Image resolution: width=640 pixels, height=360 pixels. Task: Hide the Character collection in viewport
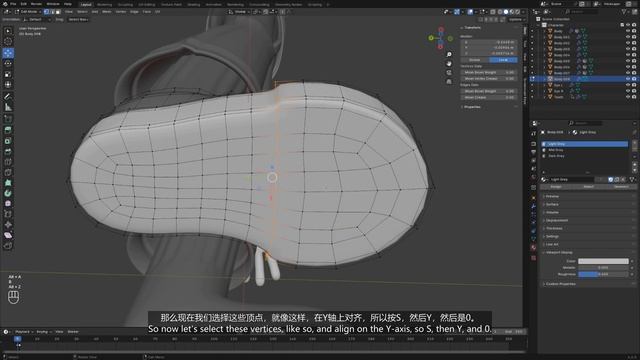[x=628, y=25]
